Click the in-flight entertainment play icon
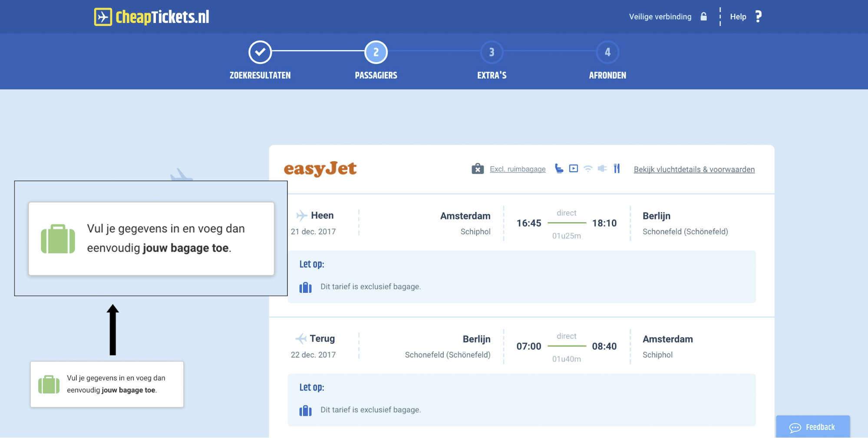This screenshot has height=438, width=868. (x=574, y=169)
